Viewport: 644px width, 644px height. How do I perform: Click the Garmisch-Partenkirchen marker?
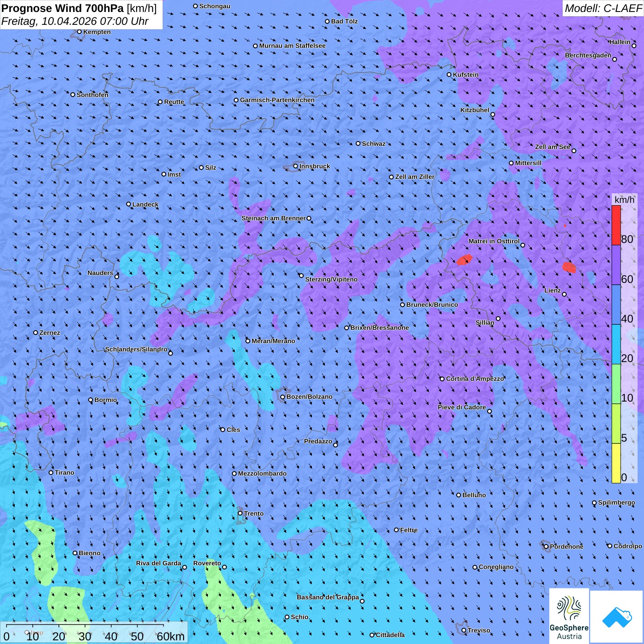tap(236, 100)
